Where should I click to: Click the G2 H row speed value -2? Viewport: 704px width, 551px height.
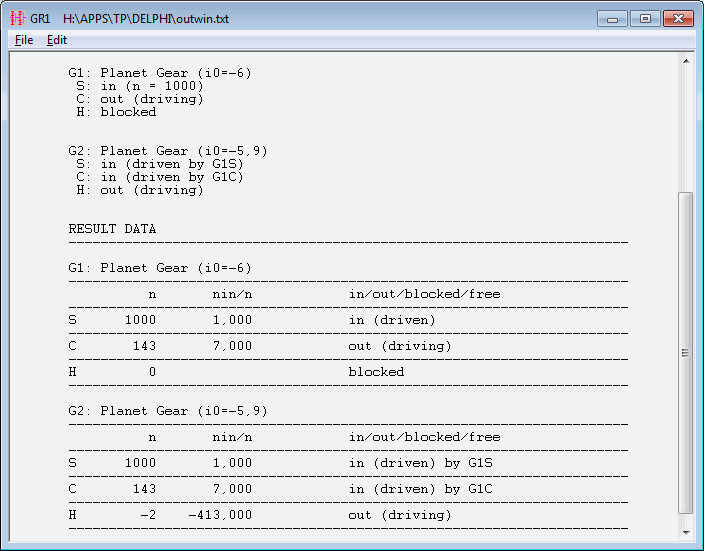[x=148, y=515]
